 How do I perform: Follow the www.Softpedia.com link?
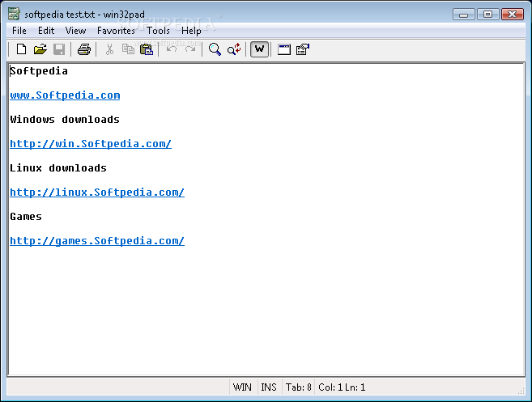click(65, 95)
